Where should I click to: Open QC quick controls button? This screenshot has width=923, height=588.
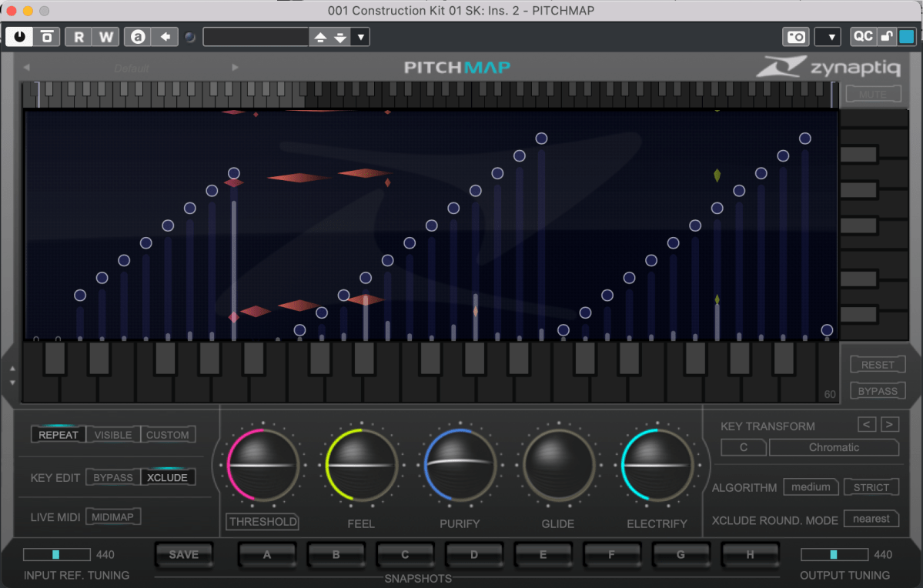863,36
